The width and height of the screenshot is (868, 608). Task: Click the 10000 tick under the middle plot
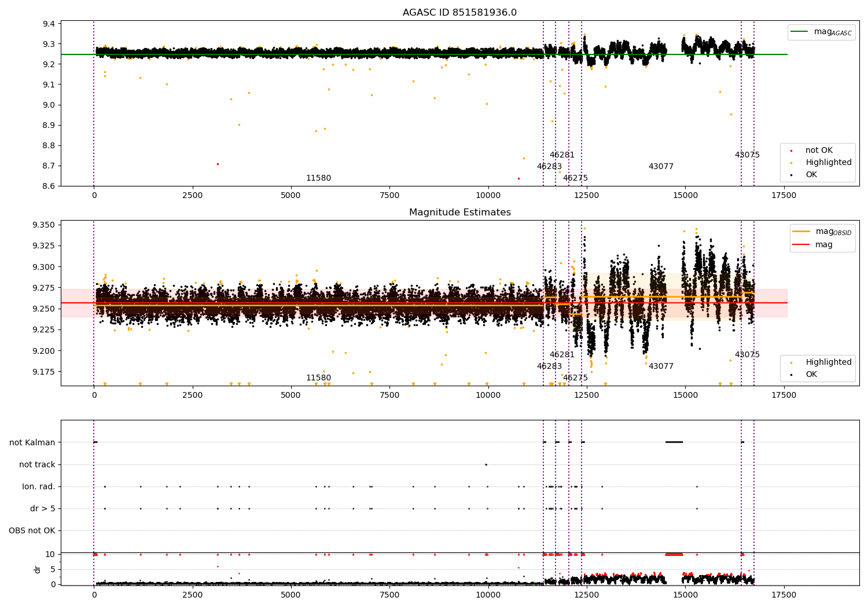click(488, 395)
